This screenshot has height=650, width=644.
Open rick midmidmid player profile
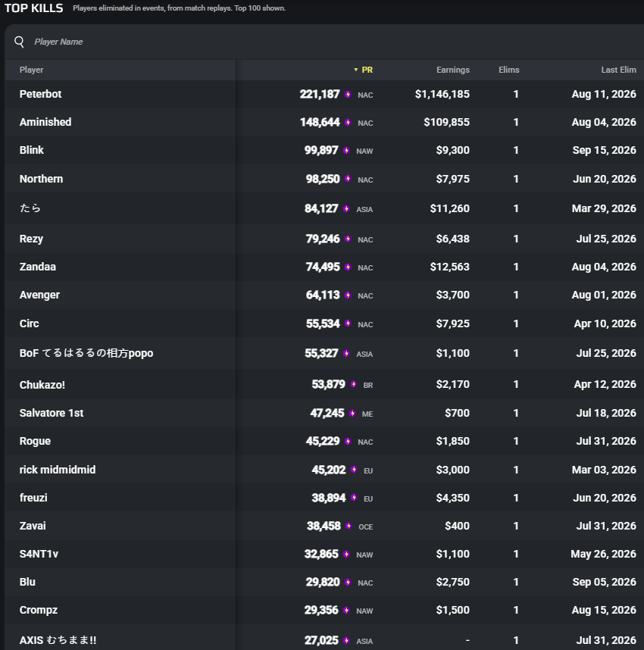click(58, 470)
